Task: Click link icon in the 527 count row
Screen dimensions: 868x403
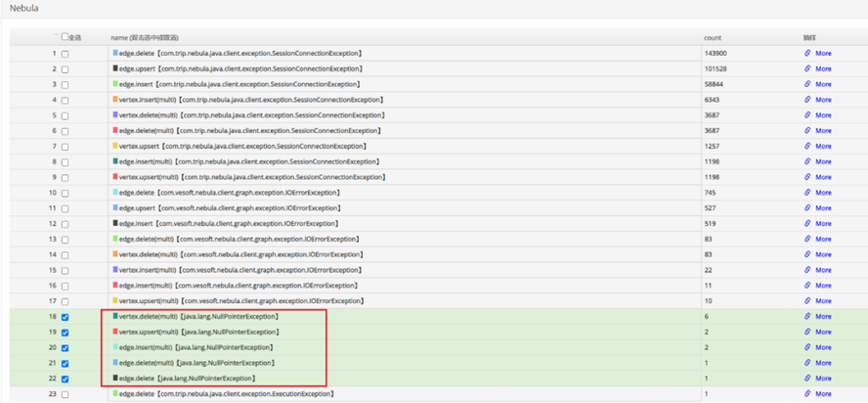Action: (807, 208)
